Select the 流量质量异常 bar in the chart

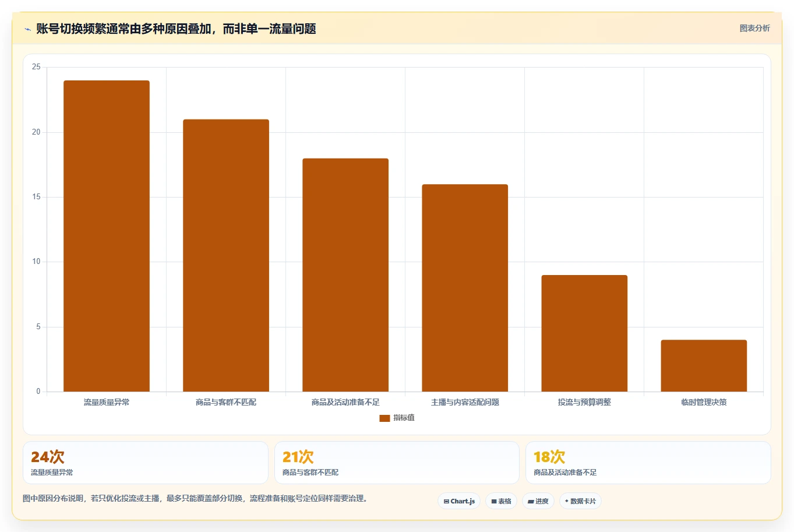[x=107, y=236]
